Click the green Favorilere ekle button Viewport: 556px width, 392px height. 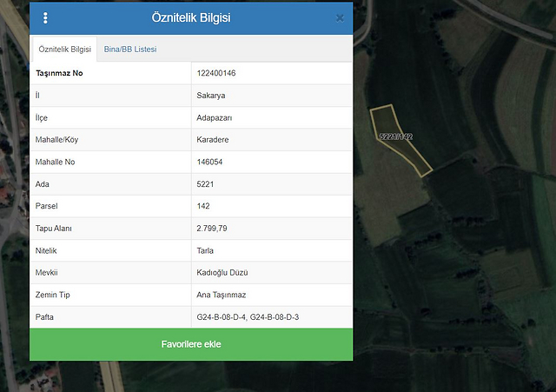(x=191, y=344)
